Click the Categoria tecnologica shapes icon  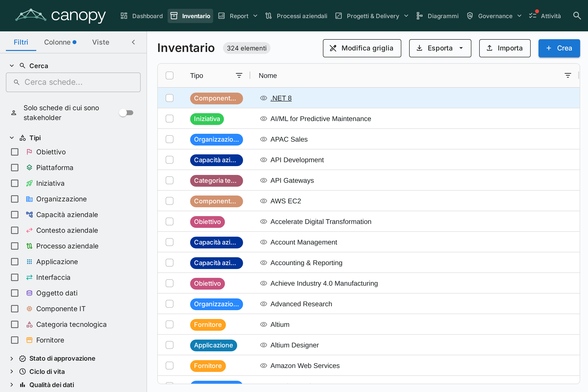pos(29,324)
